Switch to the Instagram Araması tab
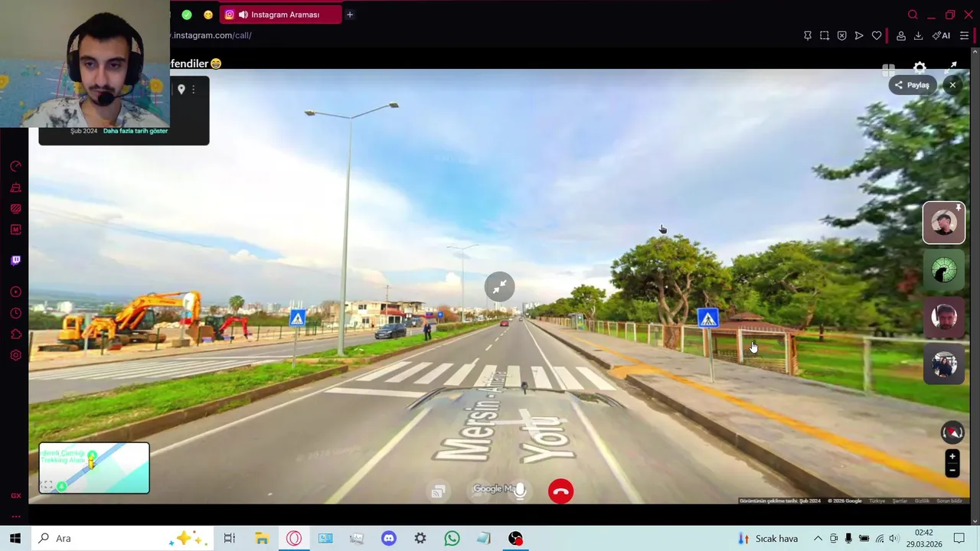This screenshot has height=551, width=980. tap(281, 15)
